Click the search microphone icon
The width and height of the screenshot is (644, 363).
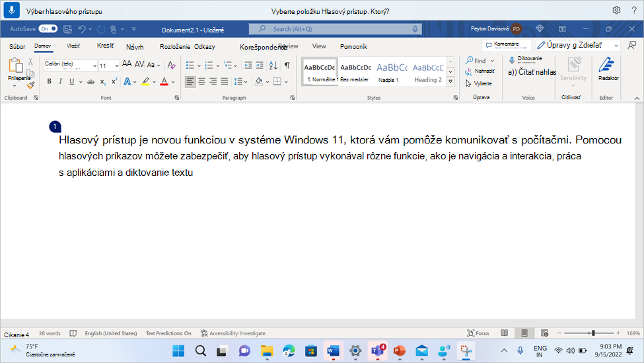click(x=415, y=29)
